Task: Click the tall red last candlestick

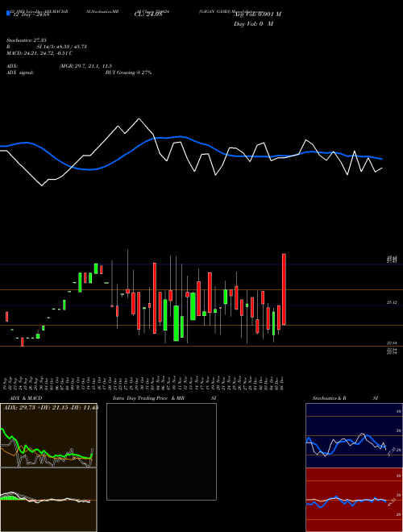Action: coord(284,289)
